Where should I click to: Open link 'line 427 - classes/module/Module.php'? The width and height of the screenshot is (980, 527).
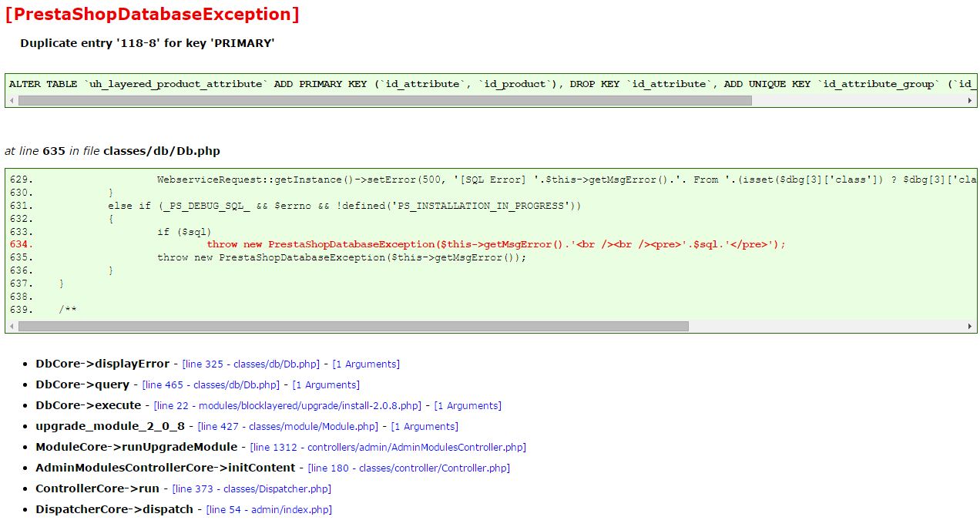tap(287, 427)
